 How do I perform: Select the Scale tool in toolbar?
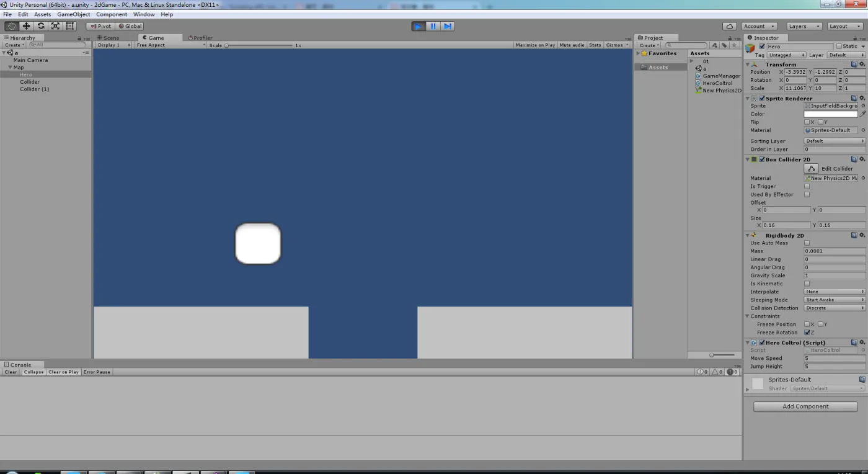(56, 26)
